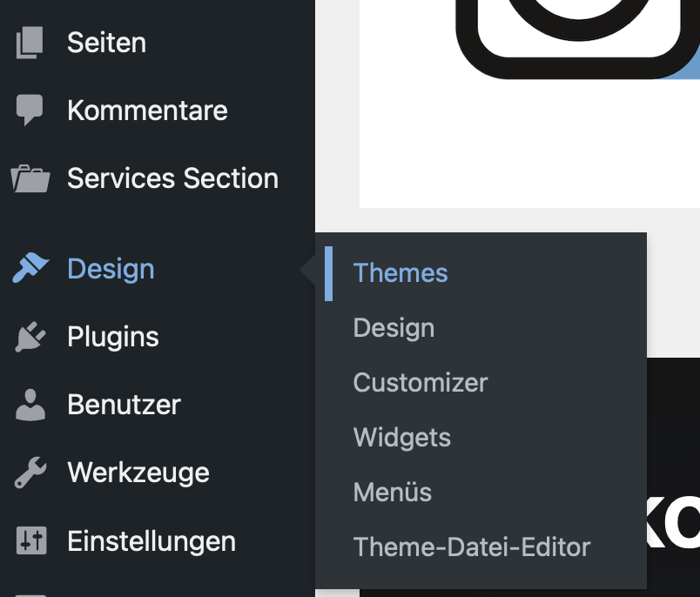Image resolution: width=700 pixels, height=597 pixels.
Task: Open the Benutzer menu label
Action: 124,405
